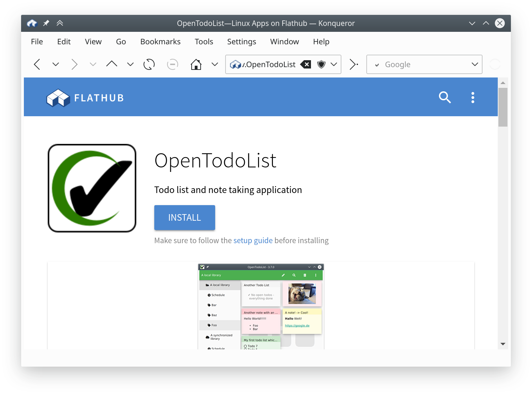Expand the Google search box dropdown
The image size is (532, 394).
pyautogui.click(x=475, y=64)
